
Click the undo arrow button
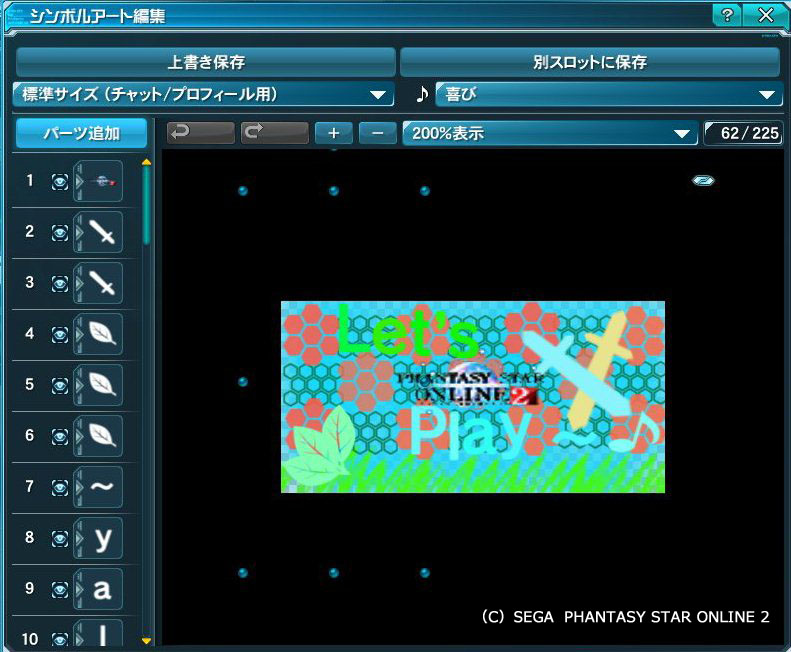200,133
